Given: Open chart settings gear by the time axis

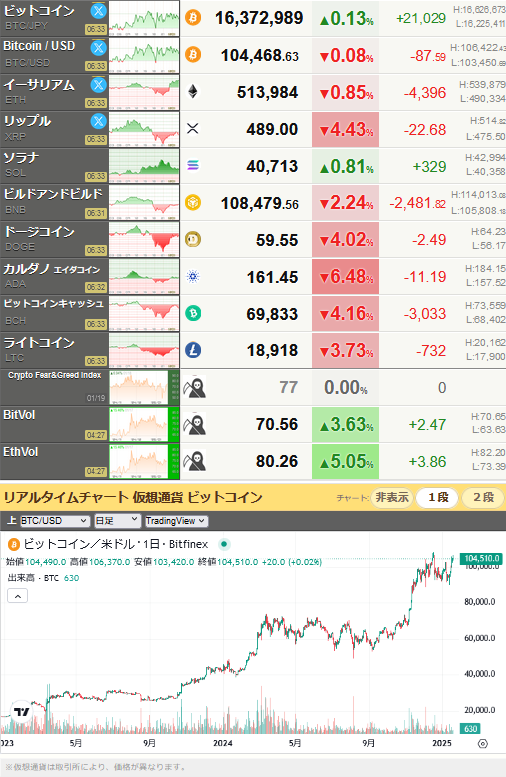Looking at the screenshot, I should [483, 743].
